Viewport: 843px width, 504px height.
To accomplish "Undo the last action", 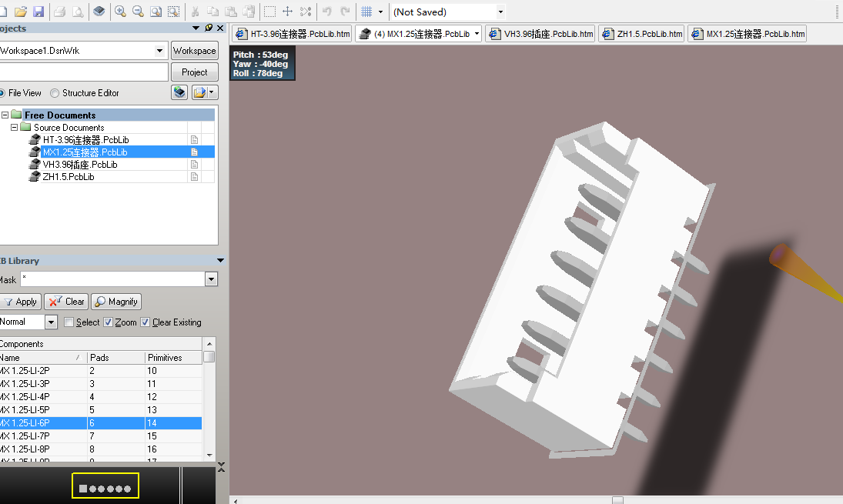I will pos(327,12).
